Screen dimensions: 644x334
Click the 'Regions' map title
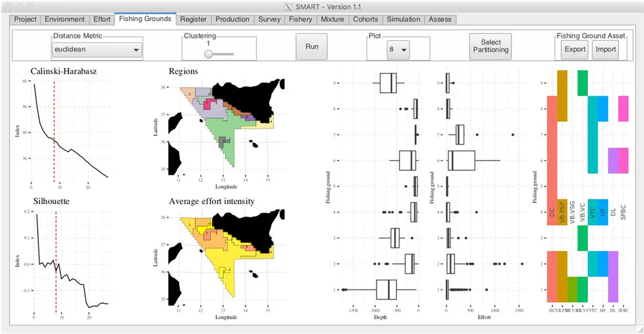183,71
